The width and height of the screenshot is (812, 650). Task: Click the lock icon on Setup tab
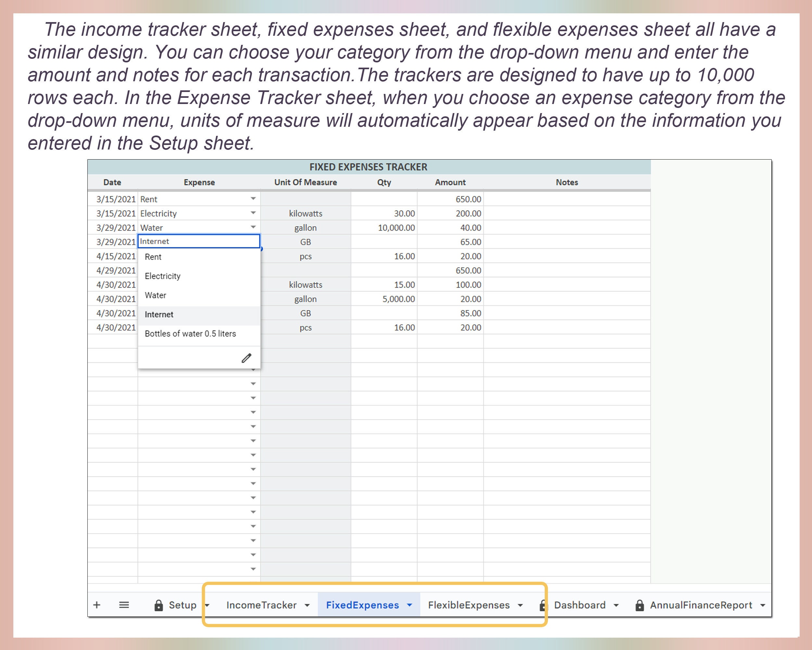159,605
